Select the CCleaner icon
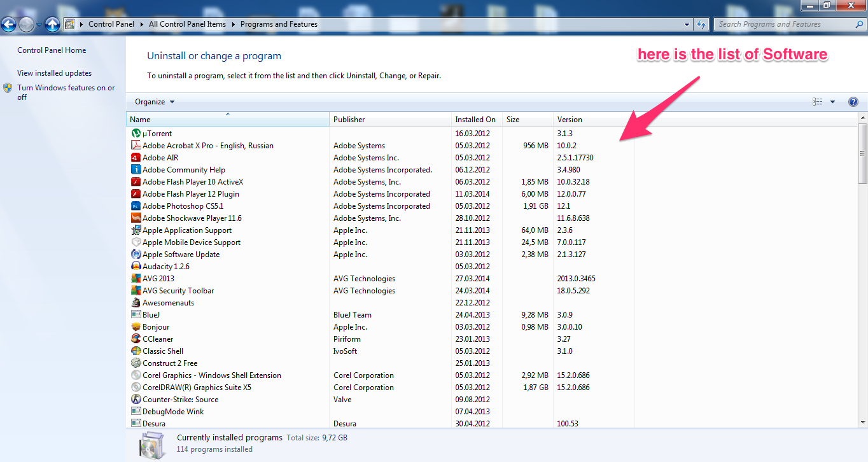This screenshot has height=462, width=868. (136, 339)
